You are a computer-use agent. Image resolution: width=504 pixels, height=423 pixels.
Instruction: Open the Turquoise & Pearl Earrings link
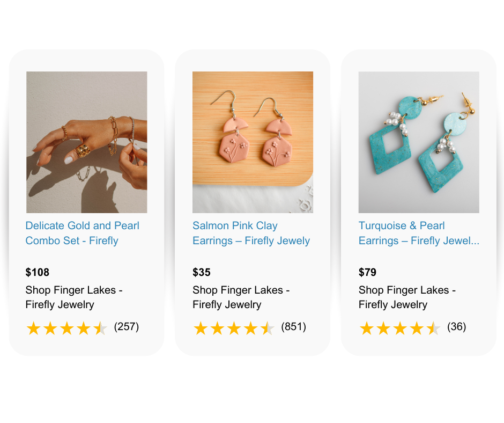click(419, 233)
